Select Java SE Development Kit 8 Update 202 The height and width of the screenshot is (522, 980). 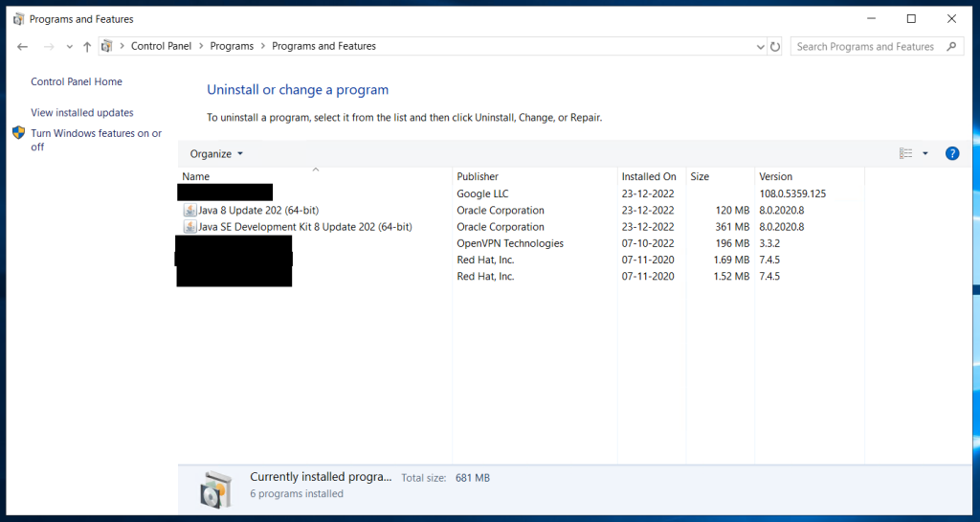click(x=305, y=227)
